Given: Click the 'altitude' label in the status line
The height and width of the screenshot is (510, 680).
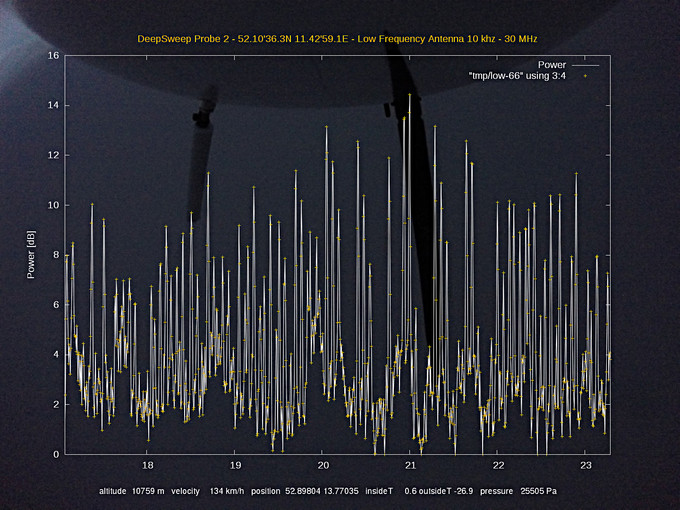Looking at the screenshot, I should coord(112,491).
